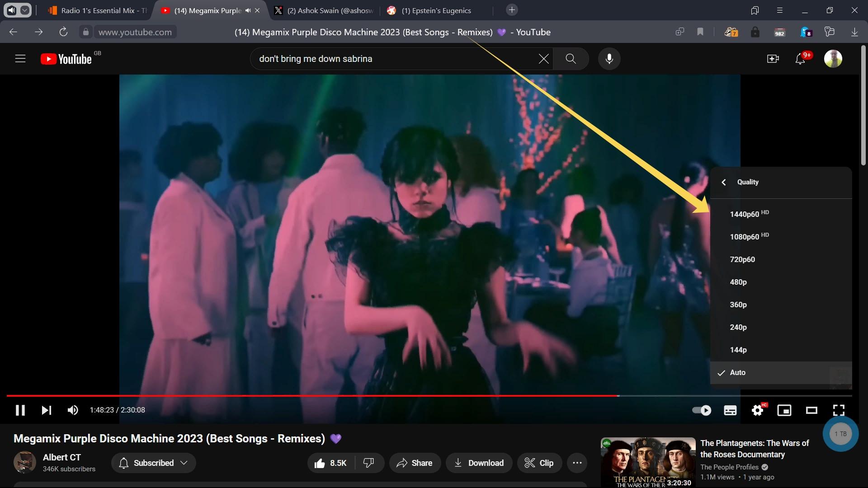
Task: Open the browser downloads arrow
Action: click(854, 32)
